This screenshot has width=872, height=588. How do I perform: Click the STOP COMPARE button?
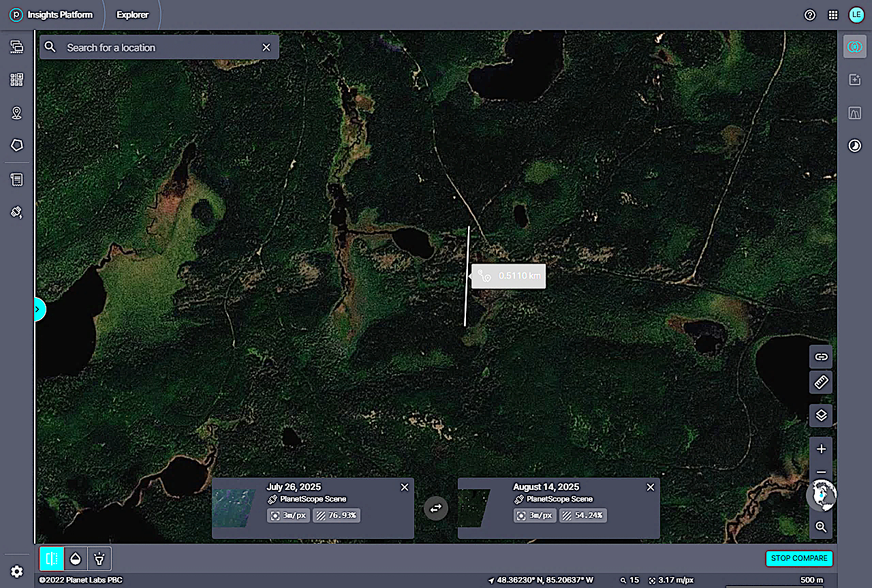pos(799,558)
